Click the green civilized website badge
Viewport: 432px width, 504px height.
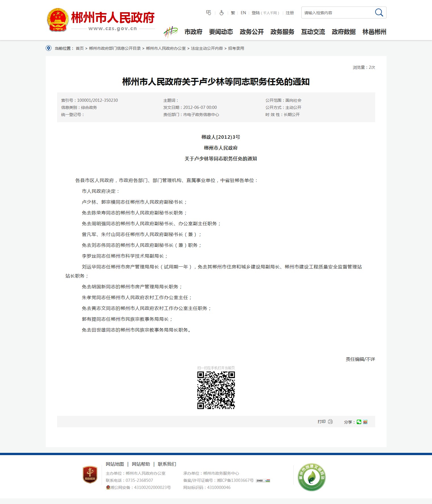312,477
